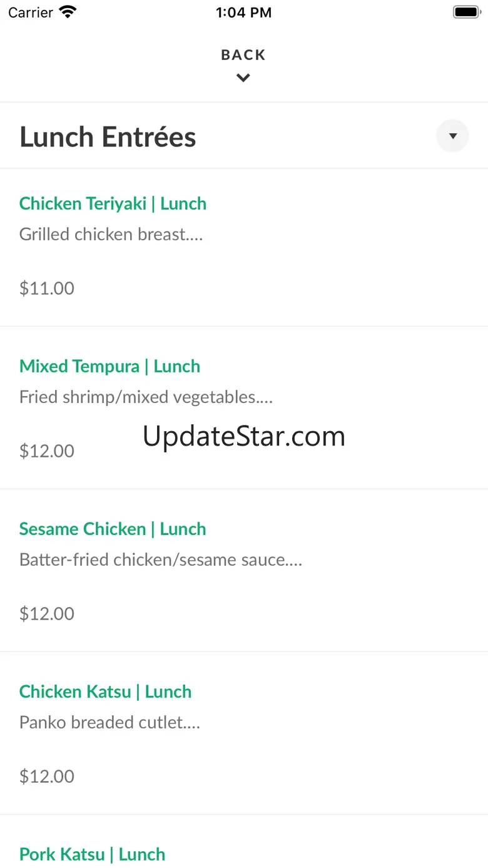This screenshot has width=488, height=868.
Task: Tap the BACK button at top
Action: (243, 55)
